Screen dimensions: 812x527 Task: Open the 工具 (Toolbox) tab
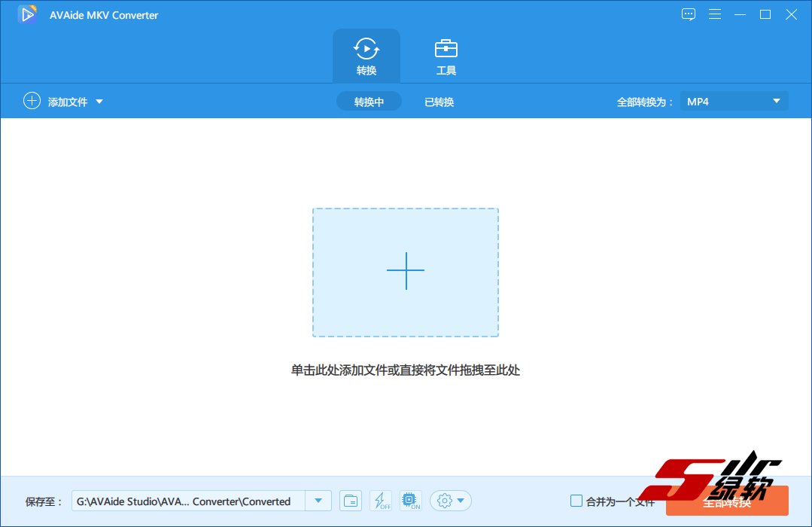click(446, 57)
